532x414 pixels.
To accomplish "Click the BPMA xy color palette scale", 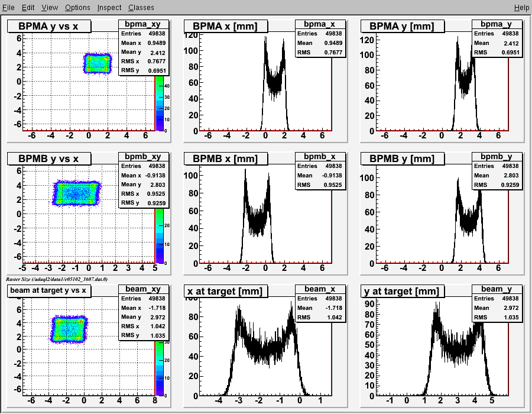I will [x=160, y=103].
